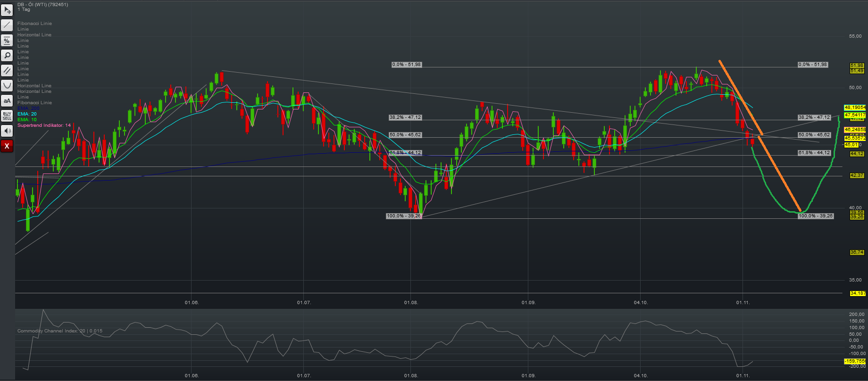Toggle sound with the speaker icon
The height and width of the screenshot is (381, 868).
pos(7,131)
